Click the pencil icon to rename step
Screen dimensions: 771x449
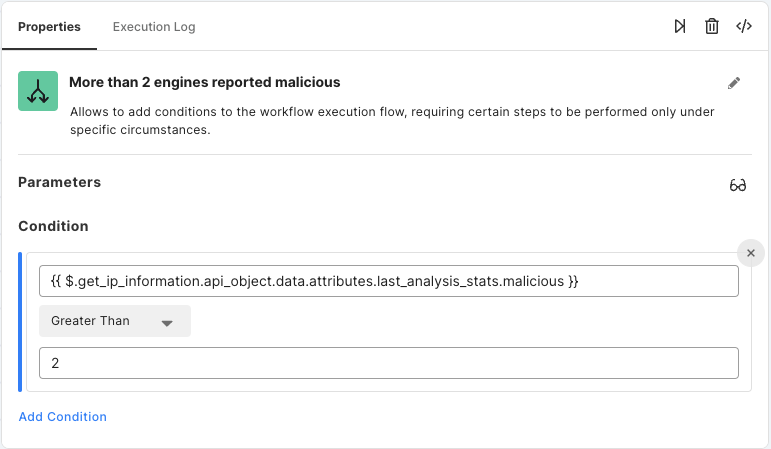click(734, 83)
